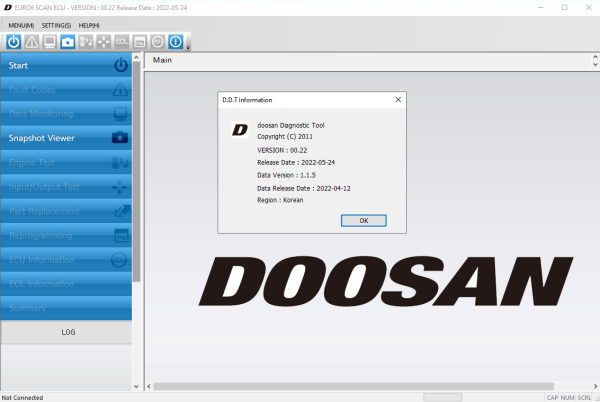The width and height of the screenshot is (600, 402).
Task: Click the 'Main' panel header label
Action: coord(162,60)
